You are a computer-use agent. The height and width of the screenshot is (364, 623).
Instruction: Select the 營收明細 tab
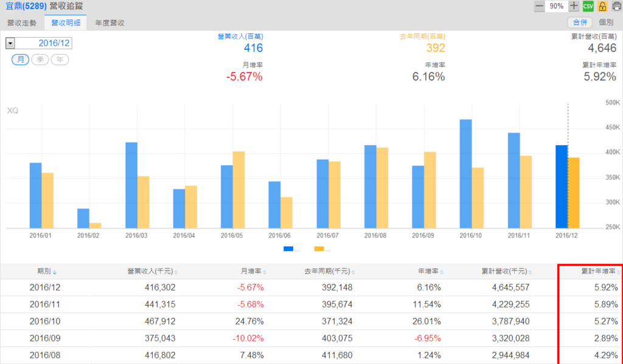click(x=66, y=23)
